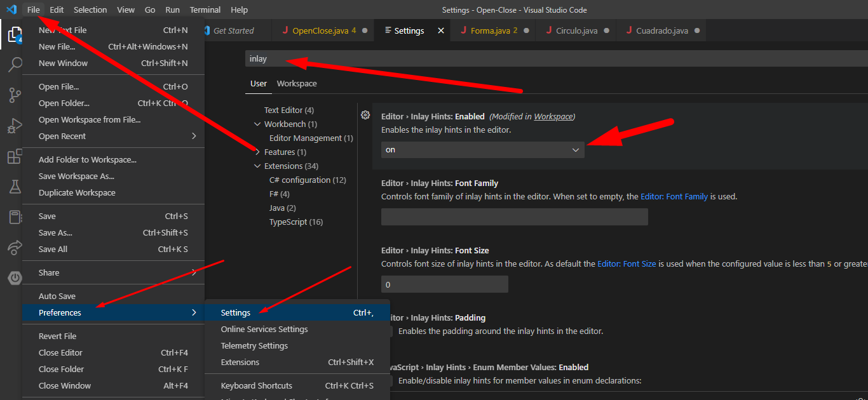Open the Source Control view

point(14,95)
